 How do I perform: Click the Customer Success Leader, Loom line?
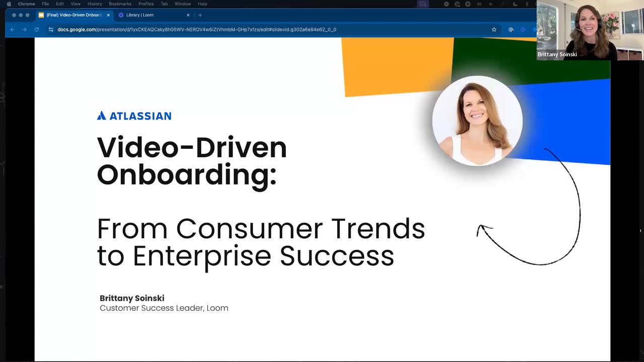pos(164,308)
